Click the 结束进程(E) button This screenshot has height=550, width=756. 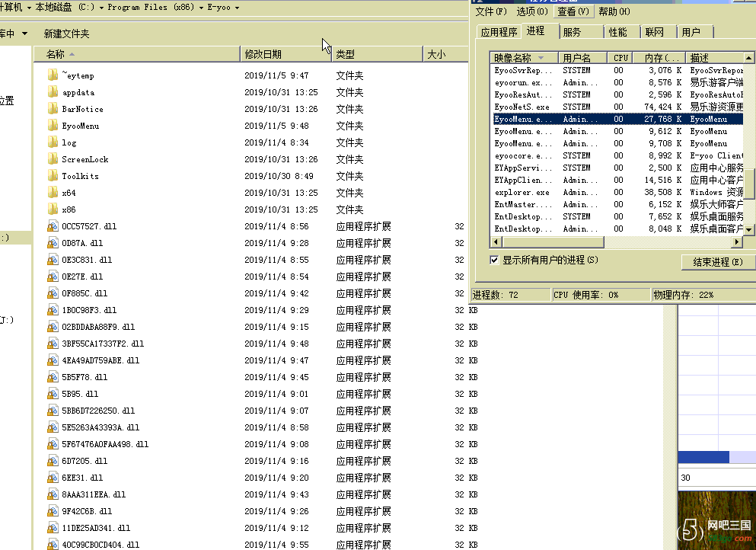pyautogui.click(x=718, y=262)
